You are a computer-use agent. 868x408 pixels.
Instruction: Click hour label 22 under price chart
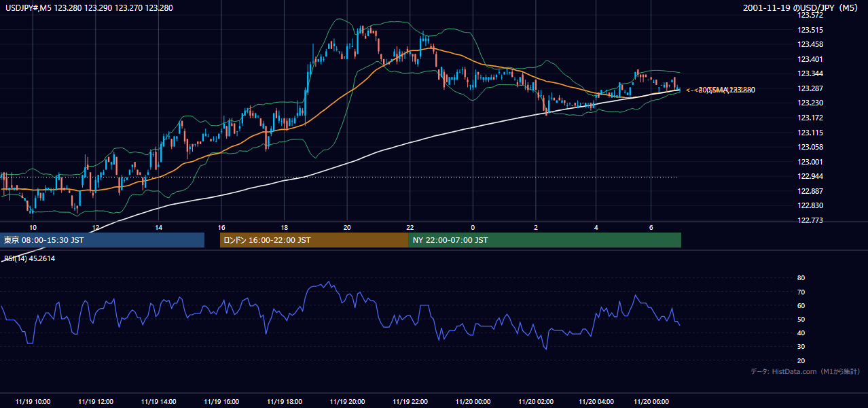410,227
